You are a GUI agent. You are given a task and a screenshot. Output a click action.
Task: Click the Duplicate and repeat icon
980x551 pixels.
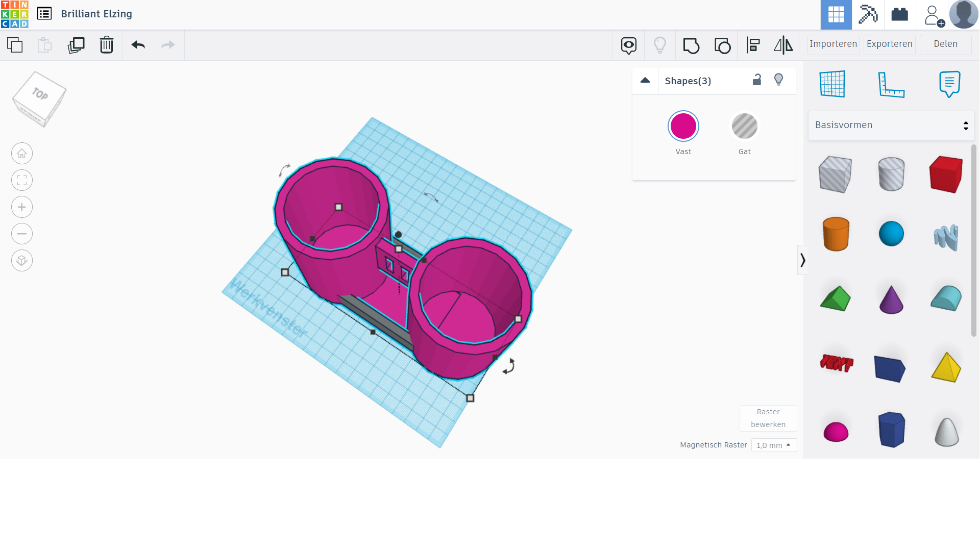[76, 45]
